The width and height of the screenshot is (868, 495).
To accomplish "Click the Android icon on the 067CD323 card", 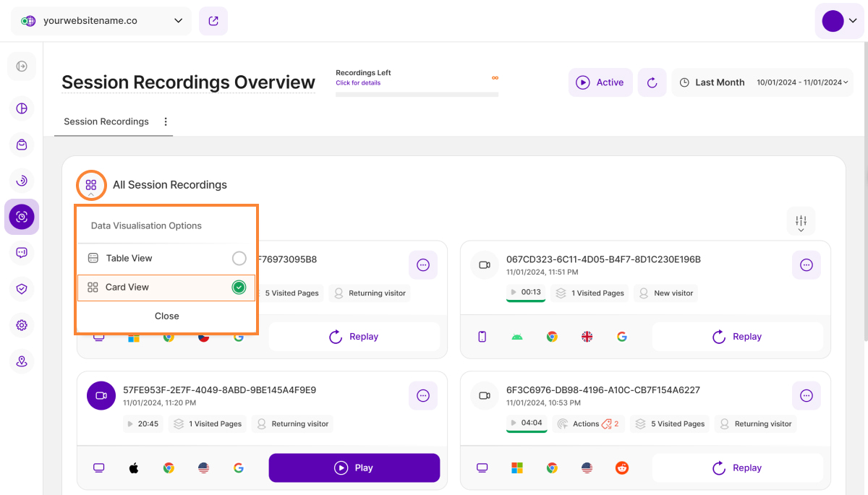I will pos(516,337).
